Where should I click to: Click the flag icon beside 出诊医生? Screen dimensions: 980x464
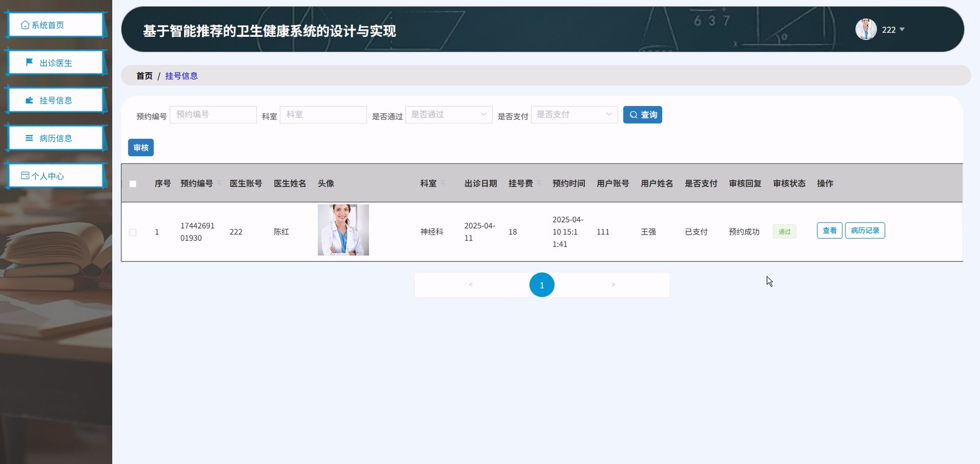click(29, 62)
